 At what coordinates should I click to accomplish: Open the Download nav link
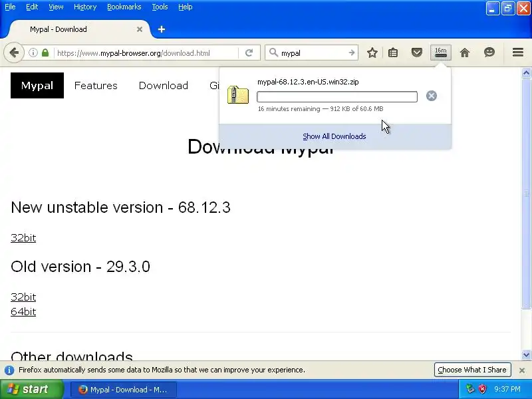pyautogui.click(x=163, y=86)
